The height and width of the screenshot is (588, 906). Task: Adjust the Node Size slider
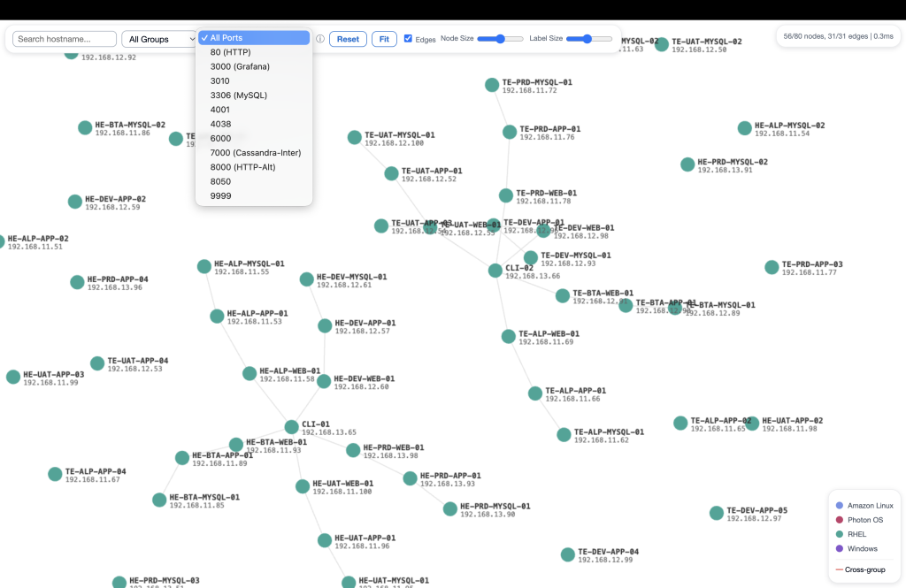pyautogui.click(x=501, y=39)
